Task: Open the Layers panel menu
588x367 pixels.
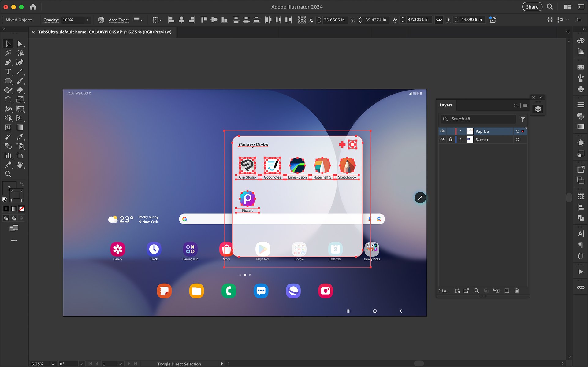Action: 525,105
